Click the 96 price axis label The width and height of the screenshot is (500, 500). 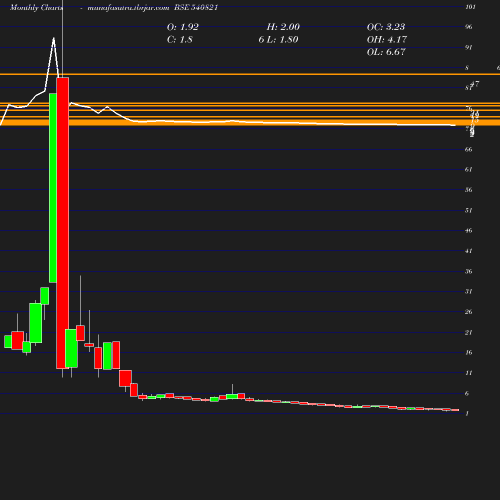(x=469, y=27)
